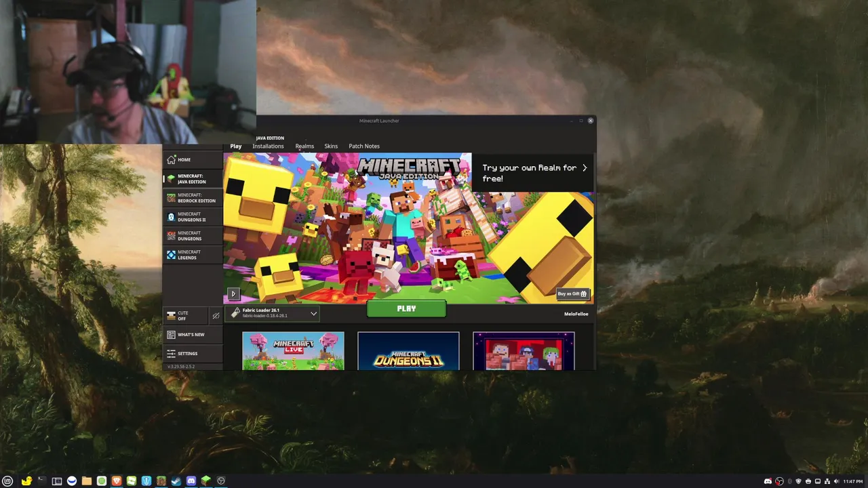This screenshot has height=488, width=868.
Task: Click the yellow duck taskbar icon
Action: tap(27, 481)
